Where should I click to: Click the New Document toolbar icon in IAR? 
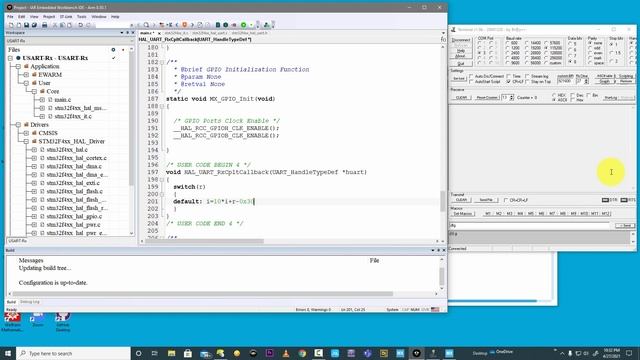pyautogui.click(x=11, y=25)
